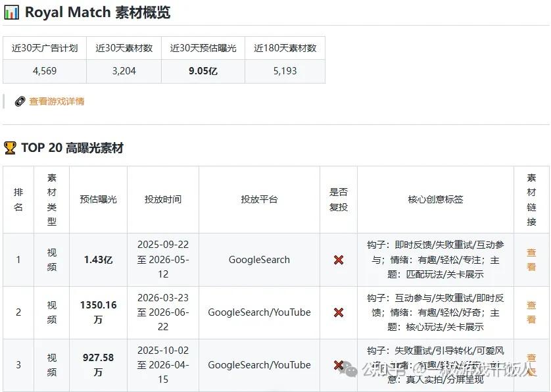Select the 近30天素材数 header cell

(124, 48)
